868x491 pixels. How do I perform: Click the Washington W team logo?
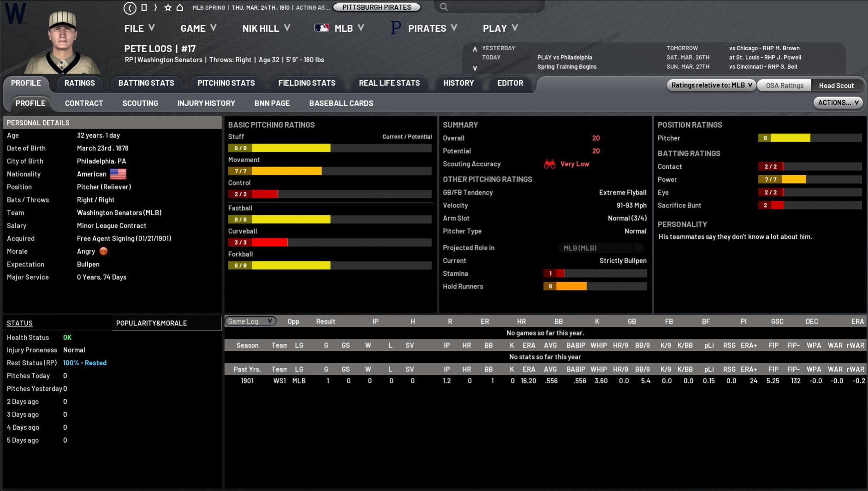coord(15,13)
